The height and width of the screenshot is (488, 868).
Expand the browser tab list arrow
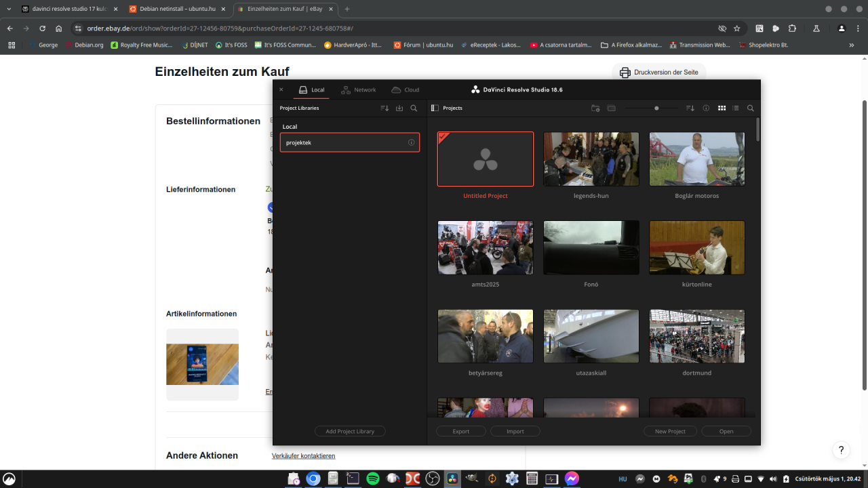click(x=9, y=9)
